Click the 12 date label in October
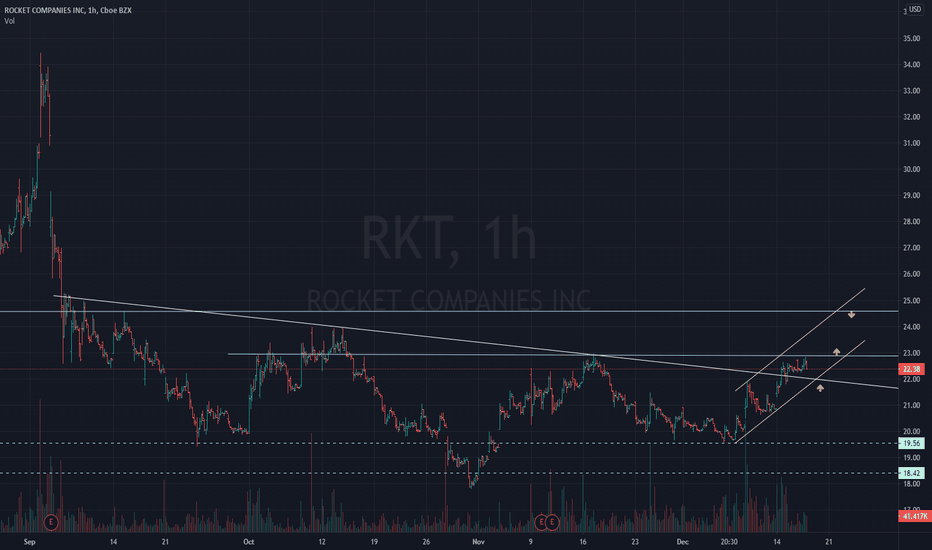 click(322, 542)
